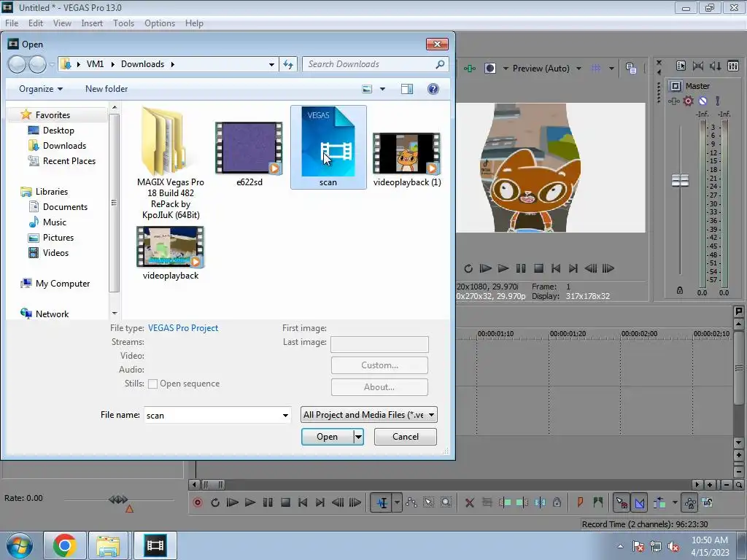Image resolution: width=747 pixels, height=560 pixels.
Task: Open the Options menu
Action: click(160, 23)
